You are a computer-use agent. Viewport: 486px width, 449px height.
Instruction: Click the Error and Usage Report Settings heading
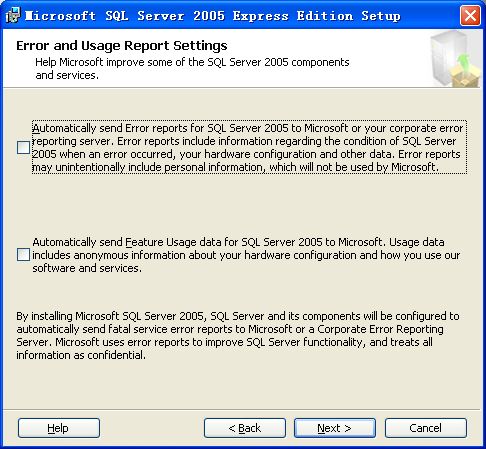(122, 46)
